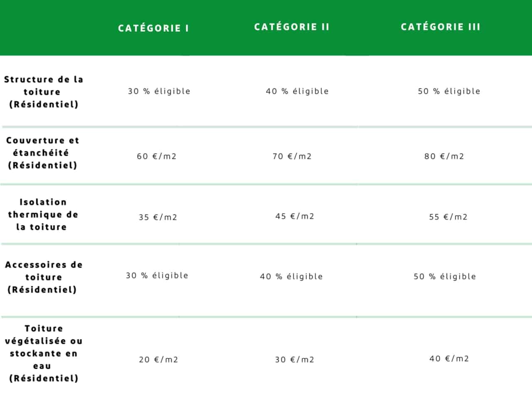
Task: Select the Isolation thermique de la toiture label
Action: 43,214
